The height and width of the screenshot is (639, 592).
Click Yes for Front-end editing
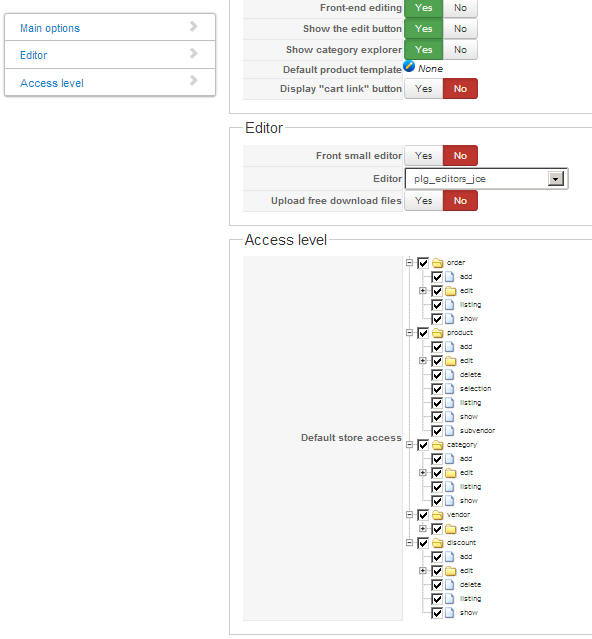click(x=424, y=8)
